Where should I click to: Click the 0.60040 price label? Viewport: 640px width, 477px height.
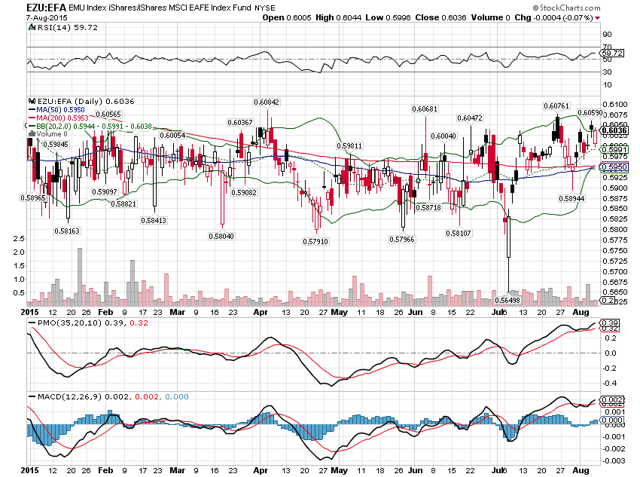[x=444, y=136]
